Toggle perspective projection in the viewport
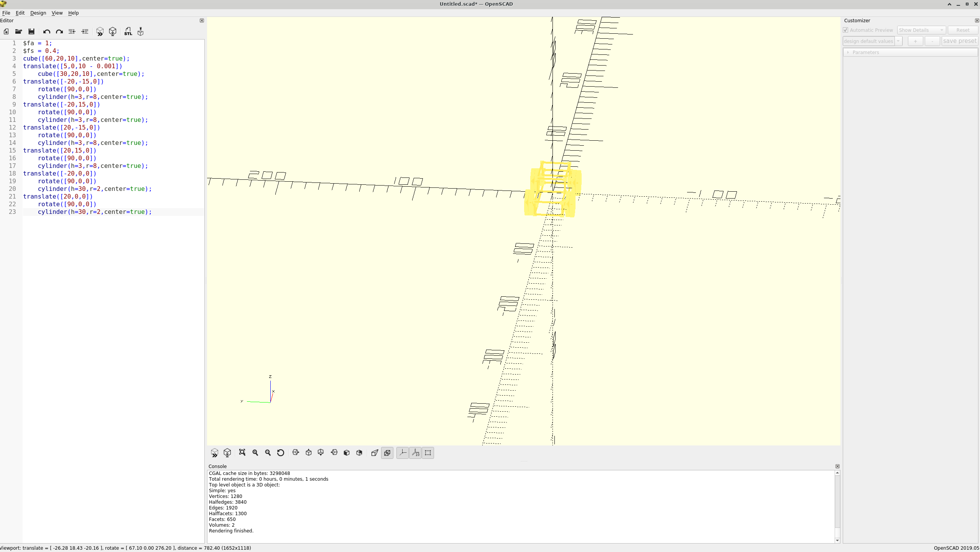 (375, 453)
